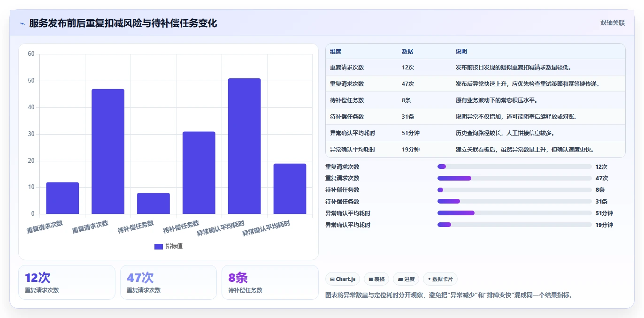Screen dimensions: 644x318
Task: Click the chart bar reaching 31
Action: point(199,173)
